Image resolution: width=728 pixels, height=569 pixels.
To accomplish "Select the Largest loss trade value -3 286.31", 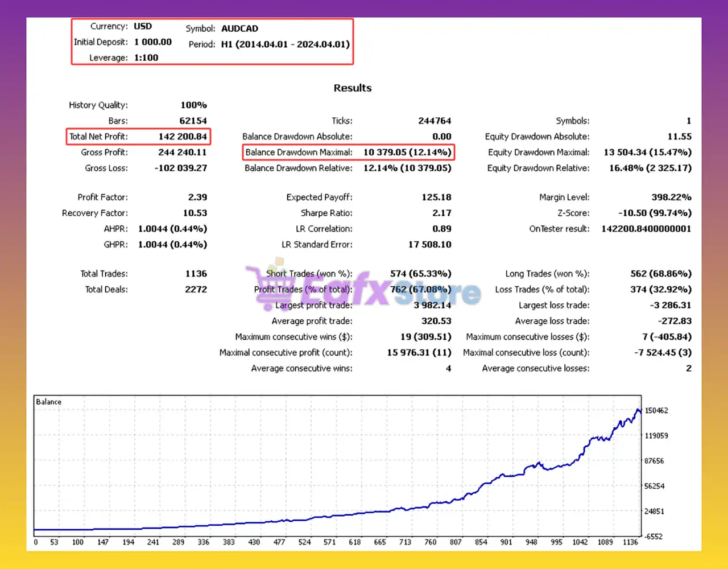I will 670,306.
